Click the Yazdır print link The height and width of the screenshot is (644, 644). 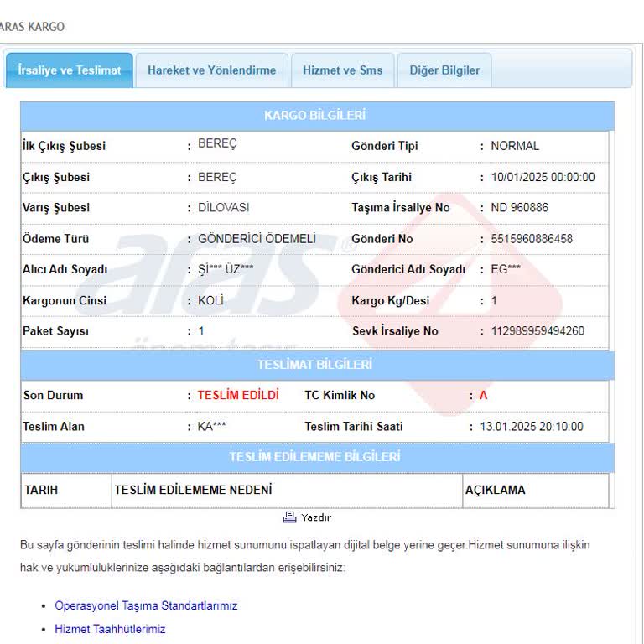click(316, 517)
